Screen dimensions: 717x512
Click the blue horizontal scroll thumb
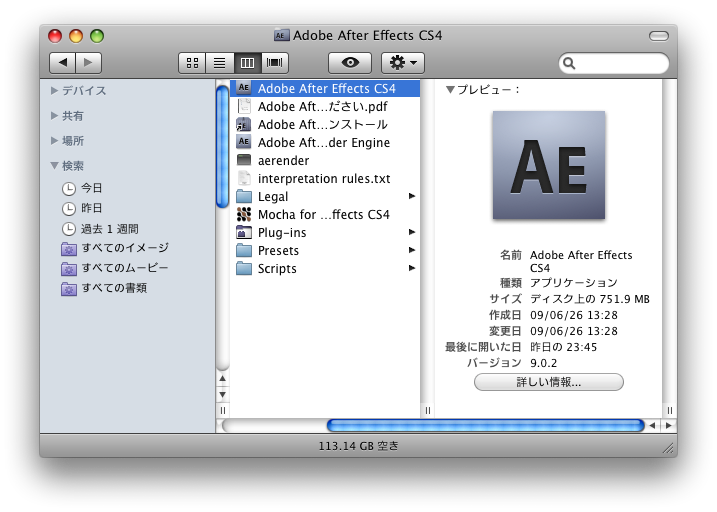486,426
